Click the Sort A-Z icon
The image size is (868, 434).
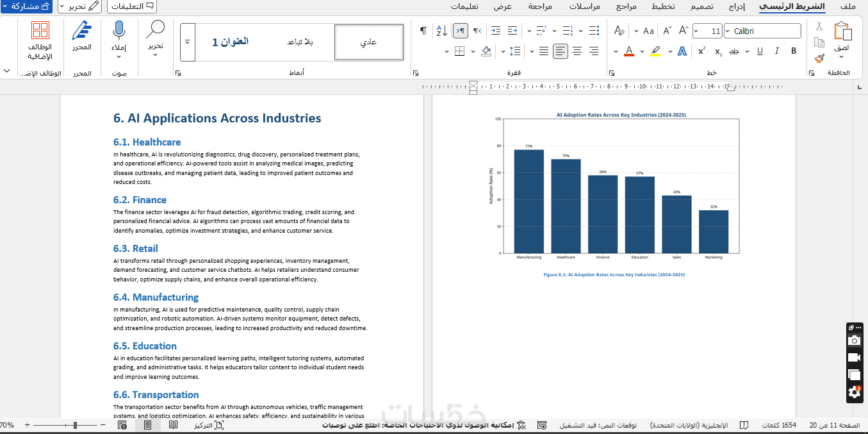click(441, 31)
